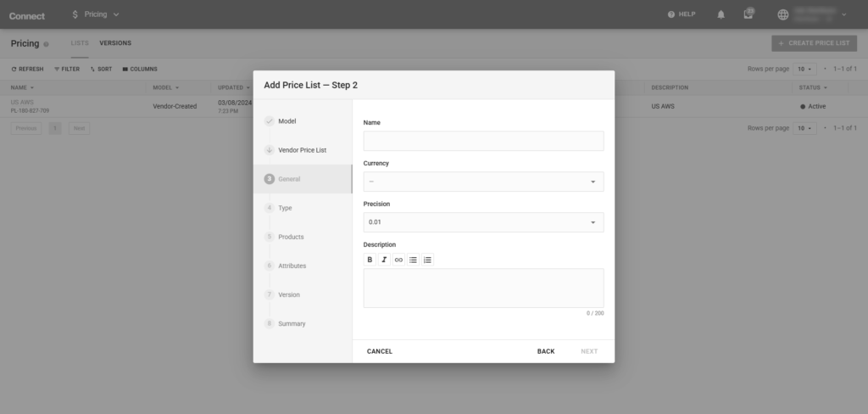
Task: Open the Help menu
Action: pos(682,14)
